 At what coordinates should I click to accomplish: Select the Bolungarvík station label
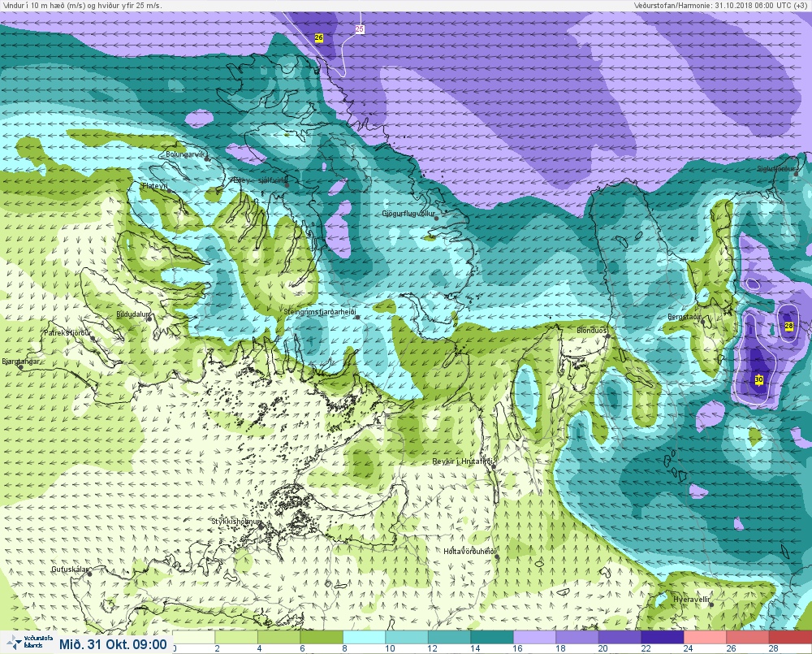tap(186, 154)
